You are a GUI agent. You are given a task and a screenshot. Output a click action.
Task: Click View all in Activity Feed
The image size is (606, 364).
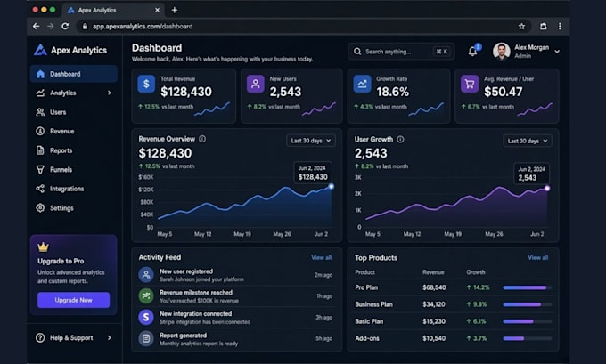tap(321, 257)
